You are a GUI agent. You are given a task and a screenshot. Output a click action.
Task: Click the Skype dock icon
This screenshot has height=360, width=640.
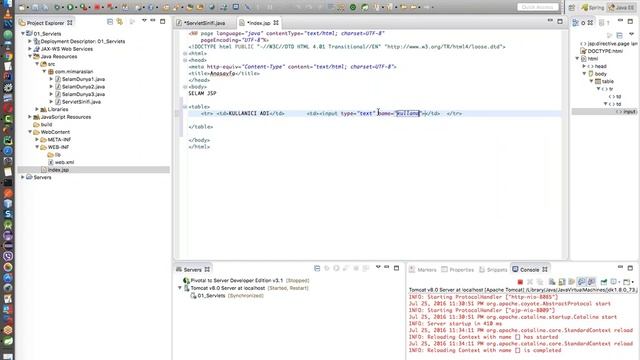(x=8, y=214)
